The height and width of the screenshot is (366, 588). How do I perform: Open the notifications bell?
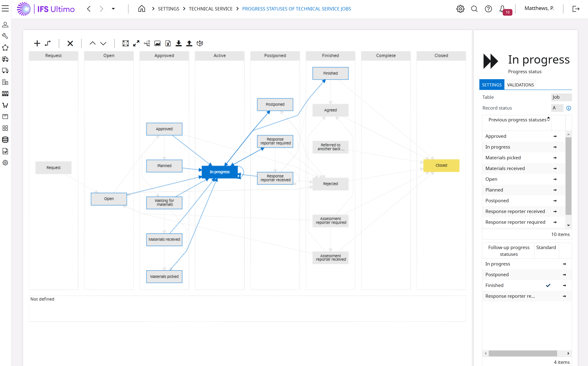(x=502, y=9)
